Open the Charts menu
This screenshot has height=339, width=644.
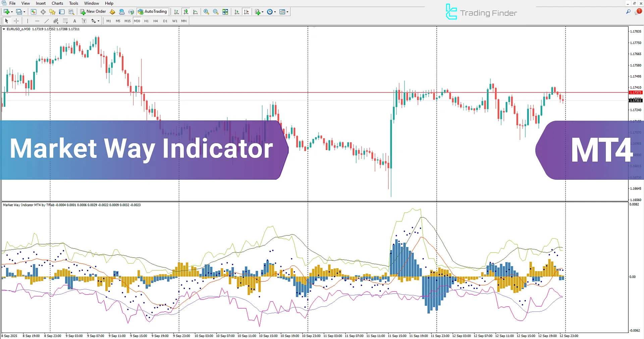[x=57, y=3]
